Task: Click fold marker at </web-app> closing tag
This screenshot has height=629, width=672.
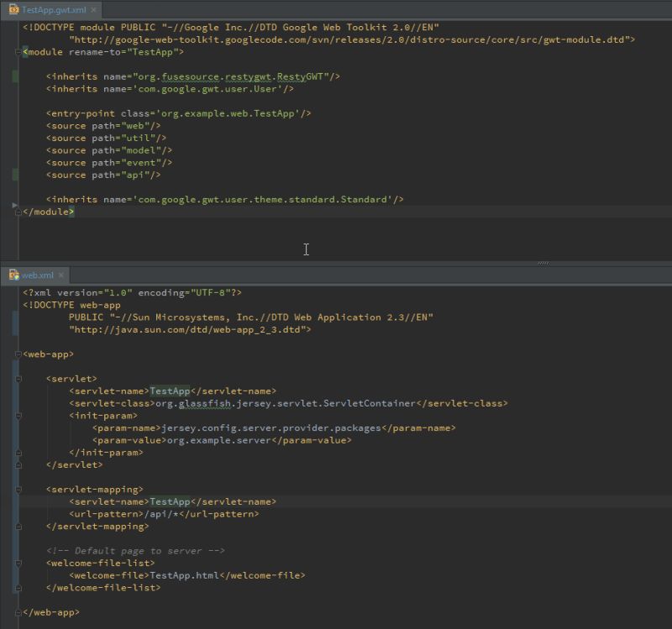Action: [18, 613]
